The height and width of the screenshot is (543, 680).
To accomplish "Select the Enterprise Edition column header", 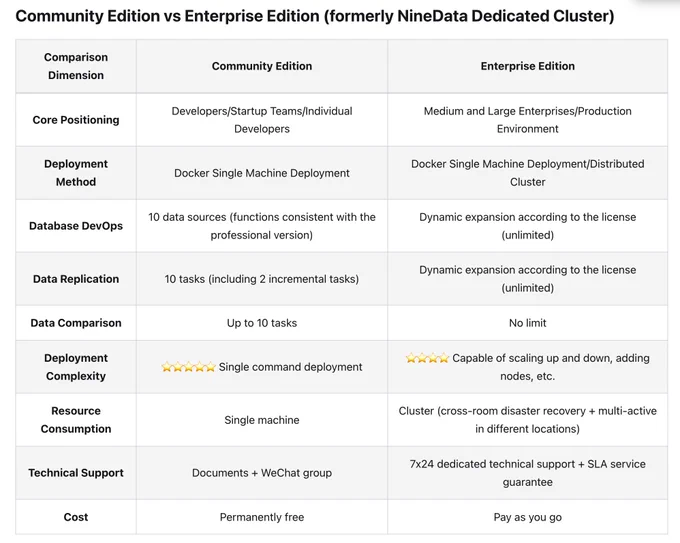I will pos(527,66).
